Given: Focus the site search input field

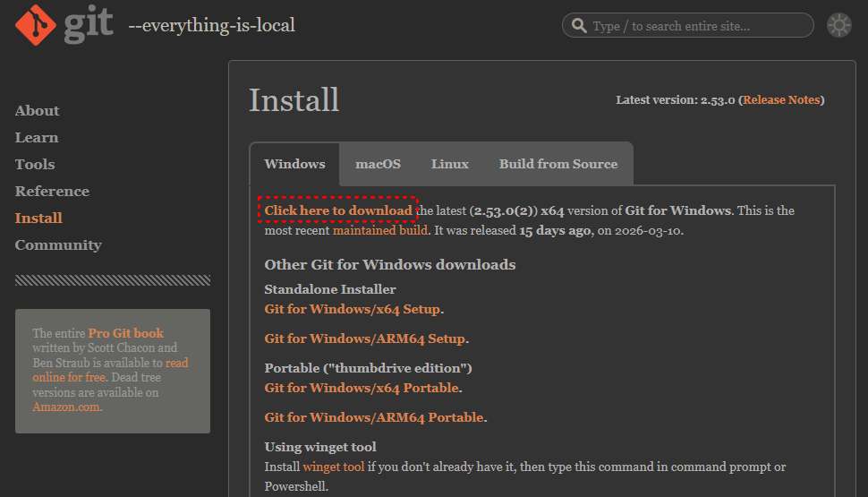Looking at the screenshot, I should click(698, 26).
